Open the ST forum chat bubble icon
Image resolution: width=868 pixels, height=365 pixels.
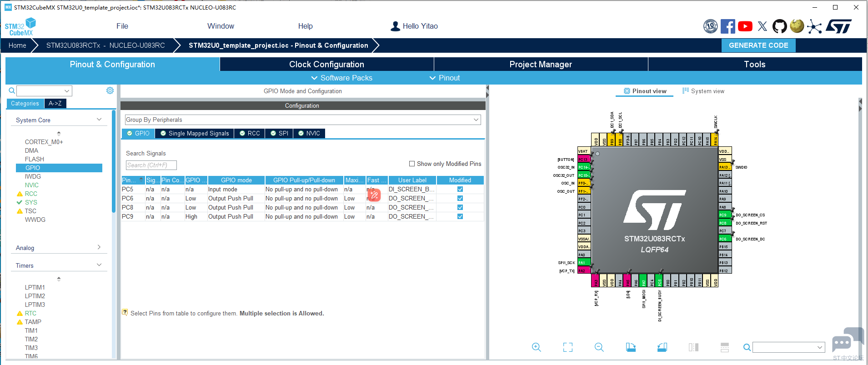click(848, 340)
